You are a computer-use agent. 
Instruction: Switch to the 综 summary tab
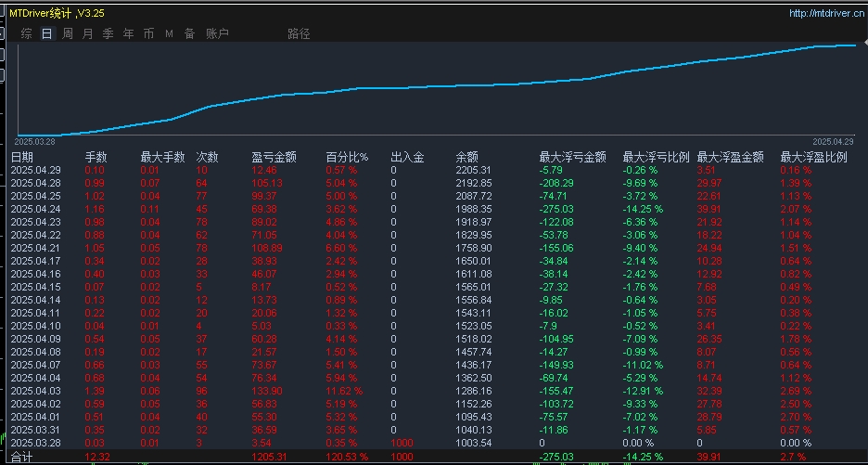pyautogui.click(x=26, y=33)
